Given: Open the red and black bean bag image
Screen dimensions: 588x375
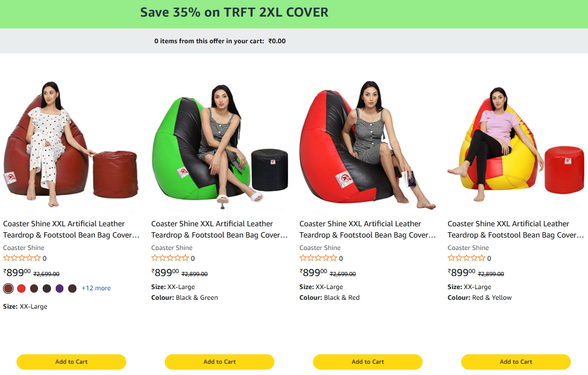Looking at the screenshot, I should [367, 144].
